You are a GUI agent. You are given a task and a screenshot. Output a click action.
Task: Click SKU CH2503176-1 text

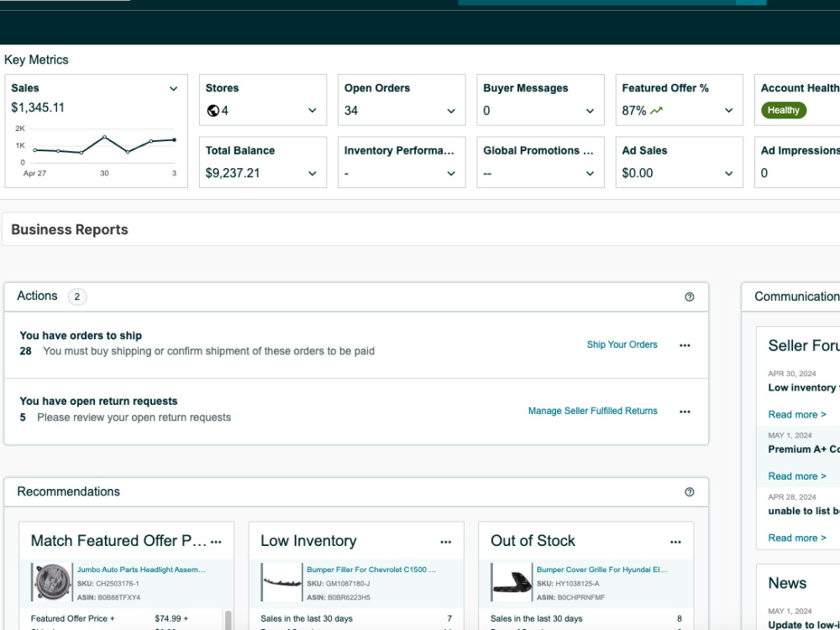[x=108, y=584]
